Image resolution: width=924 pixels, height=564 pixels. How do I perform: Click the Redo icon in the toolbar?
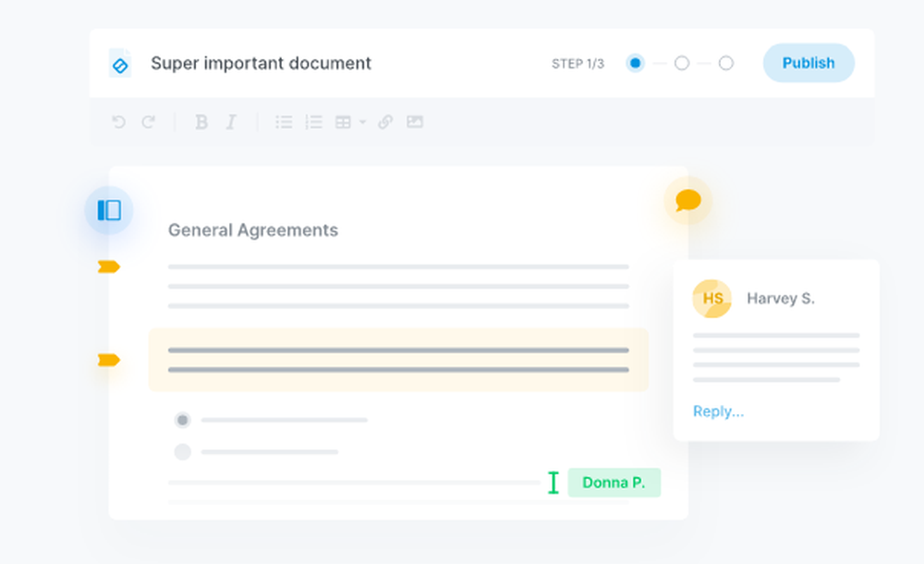148,121
